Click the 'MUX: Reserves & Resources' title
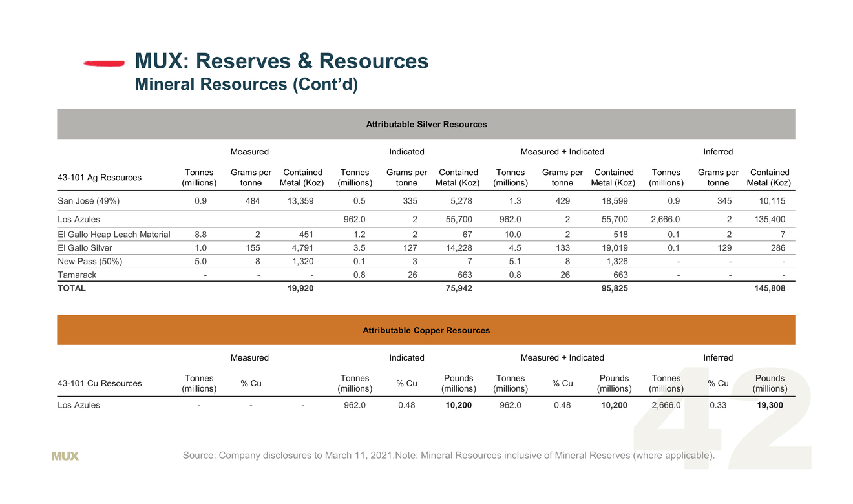The image size is (853, 504). click(x=281, y=61)
